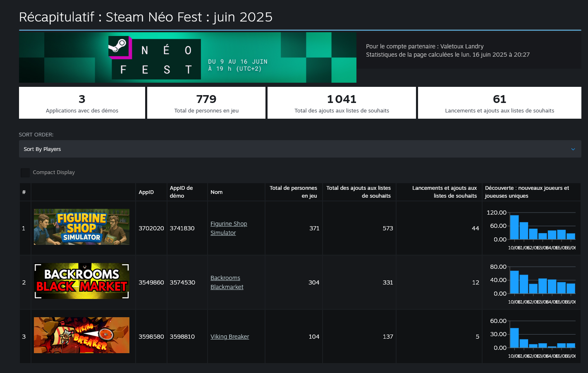
Task: Click the Nom column header
Action: click(x=216, y=192)
